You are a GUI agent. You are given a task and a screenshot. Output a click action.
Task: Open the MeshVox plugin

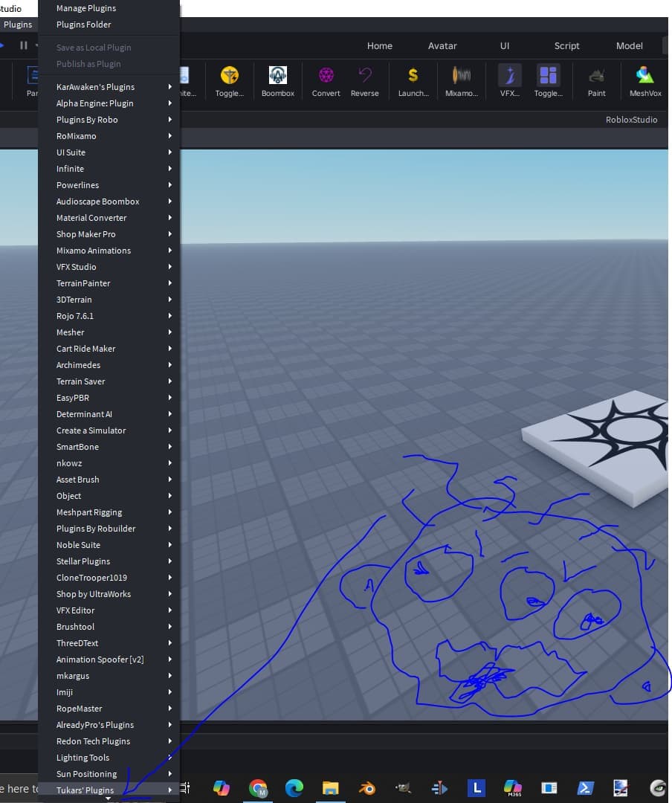tap(644, 82)
